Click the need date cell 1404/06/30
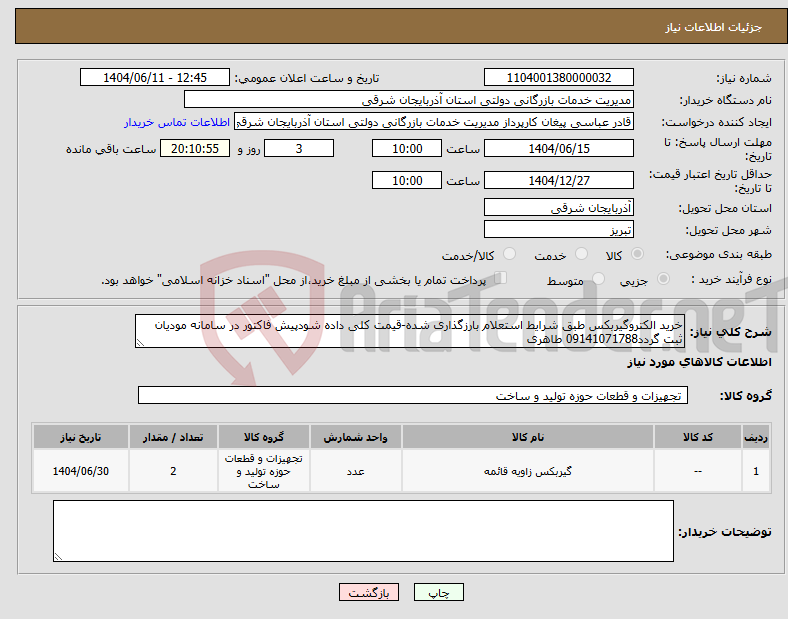Image resolution: width=788 pixels, height=619 pixels. [x=80, y=471]
